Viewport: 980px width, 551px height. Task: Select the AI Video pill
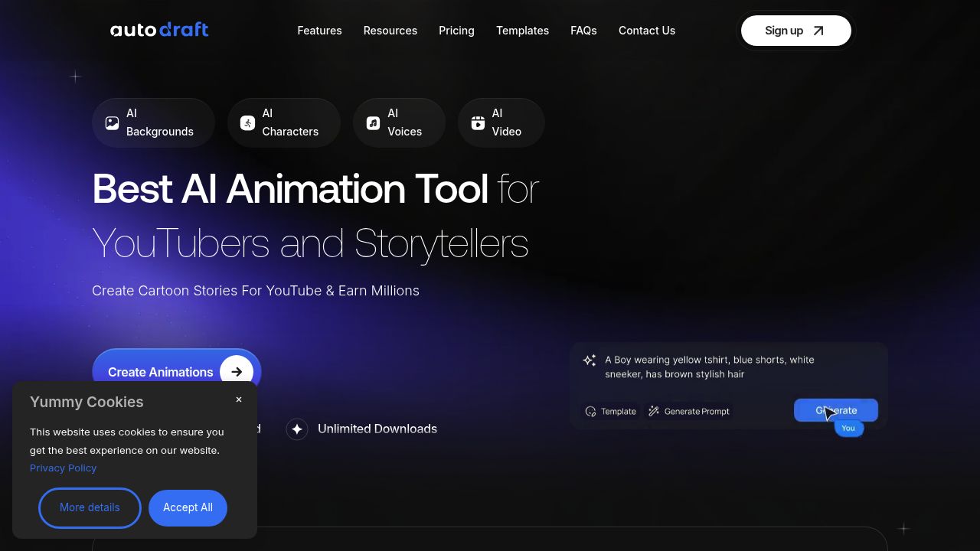pos(501,122)
